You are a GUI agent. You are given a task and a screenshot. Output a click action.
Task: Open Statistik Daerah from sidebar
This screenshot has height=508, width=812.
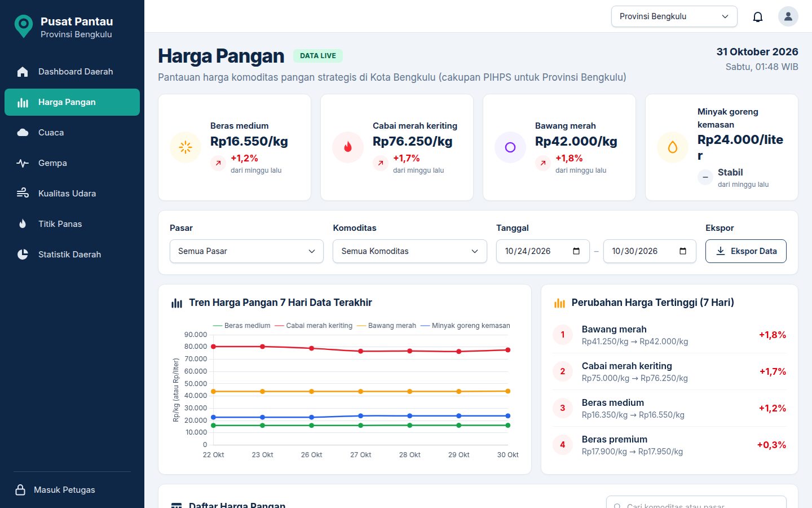coord(72,255)
